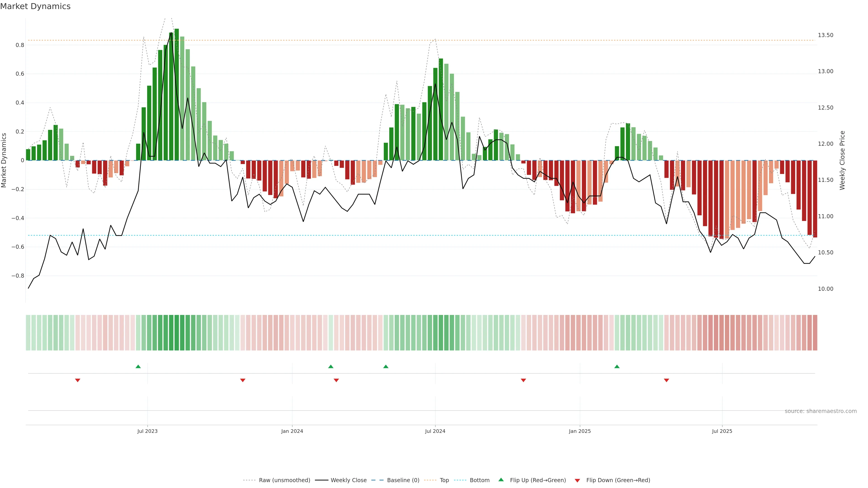
Task: Click the Jul 2024 x-axis label
Action: pos(435,431)
